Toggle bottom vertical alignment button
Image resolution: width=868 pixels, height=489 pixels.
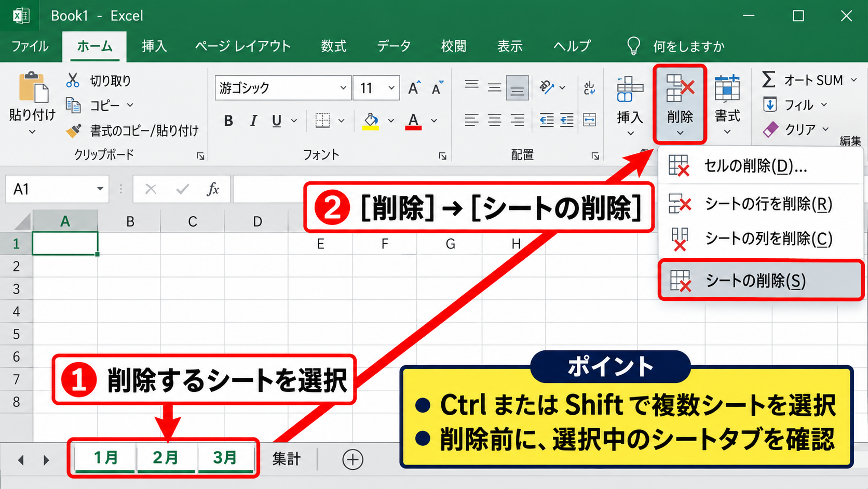[517, 87]
